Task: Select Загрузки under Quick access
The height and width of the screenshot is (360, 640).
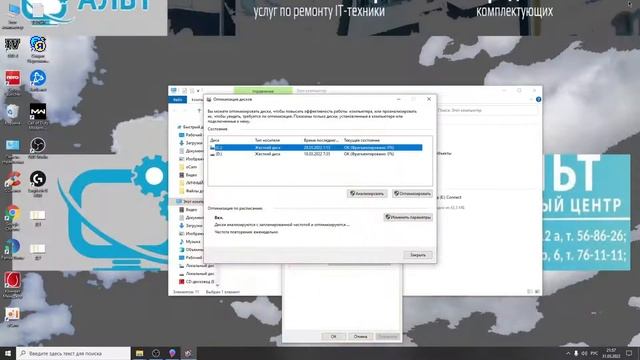Action: click(191, 143)
